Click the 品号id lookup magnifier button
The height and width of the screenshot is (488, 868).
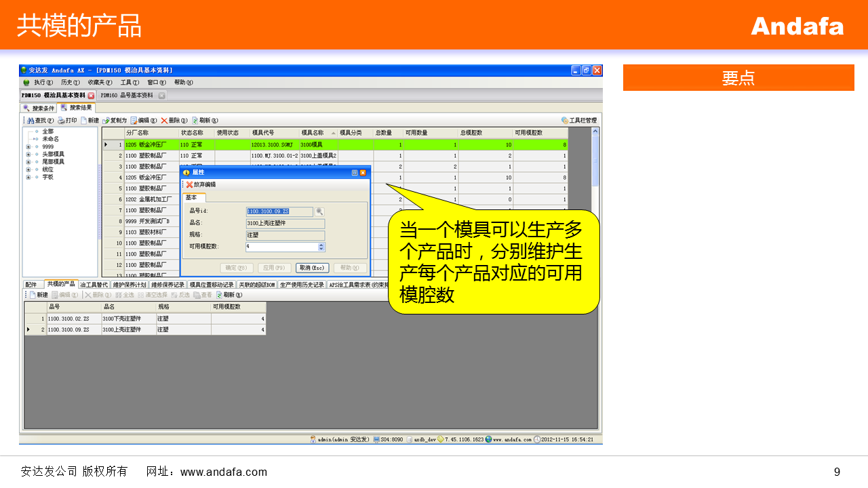tap(320, 212)
